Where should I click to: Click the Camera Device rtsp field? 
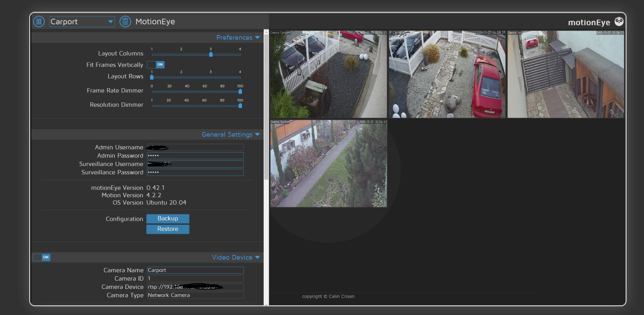coord(195,287)
